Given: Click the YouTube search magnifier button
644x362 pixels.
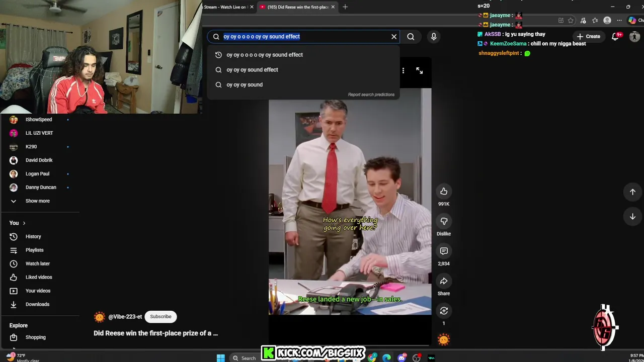Looking at the screenshot, I should coord(411,36).
